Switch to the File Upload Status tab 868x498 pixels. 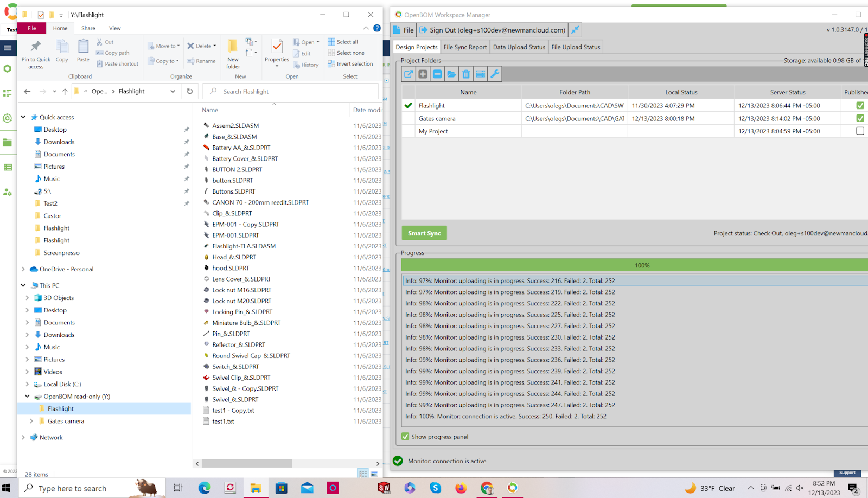(x=576, y=47)
